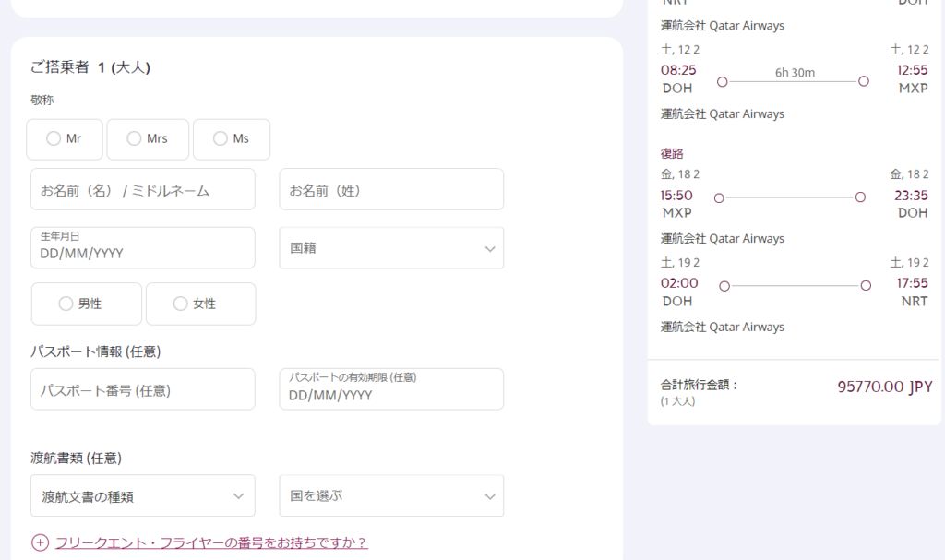Click the 95770.00 JPY total price
The height and width of the screenshot is (560, 945).
[884, 387]
